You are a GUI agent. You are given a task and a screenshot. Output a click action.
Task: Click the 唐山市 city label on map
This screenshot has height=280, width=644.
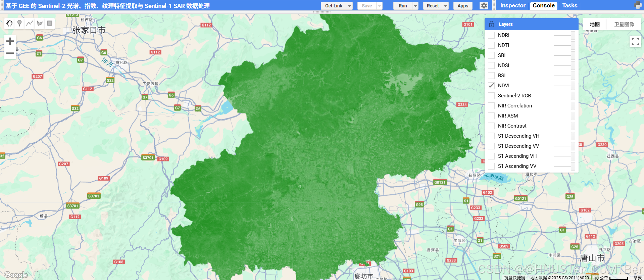[x=592, y=258]
